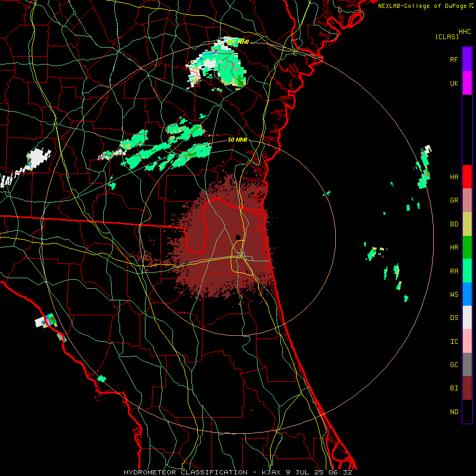Select the BD big drops swatch
Screen dimensions: 476x476
pyautogui.click(x=467, y=224)
